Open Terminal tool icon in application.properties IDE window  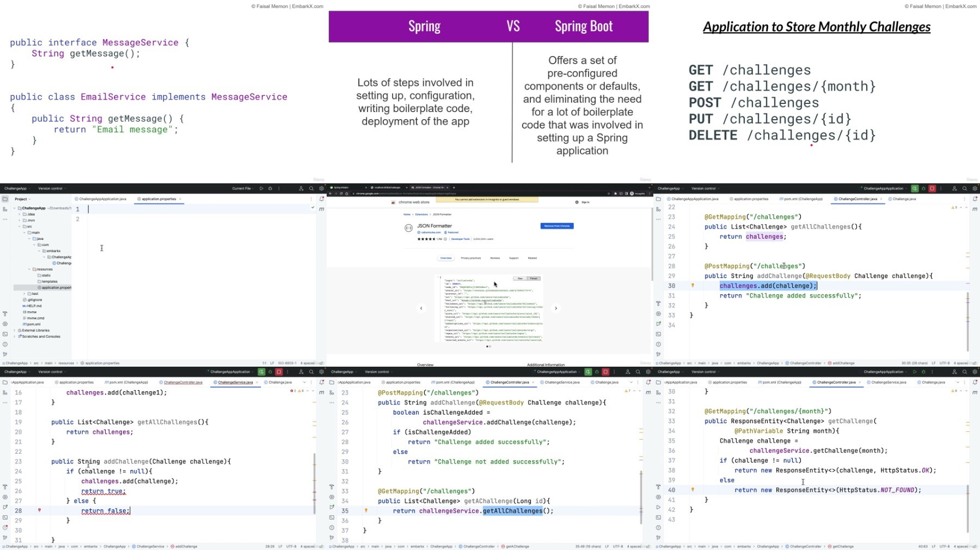pos(5,334)
